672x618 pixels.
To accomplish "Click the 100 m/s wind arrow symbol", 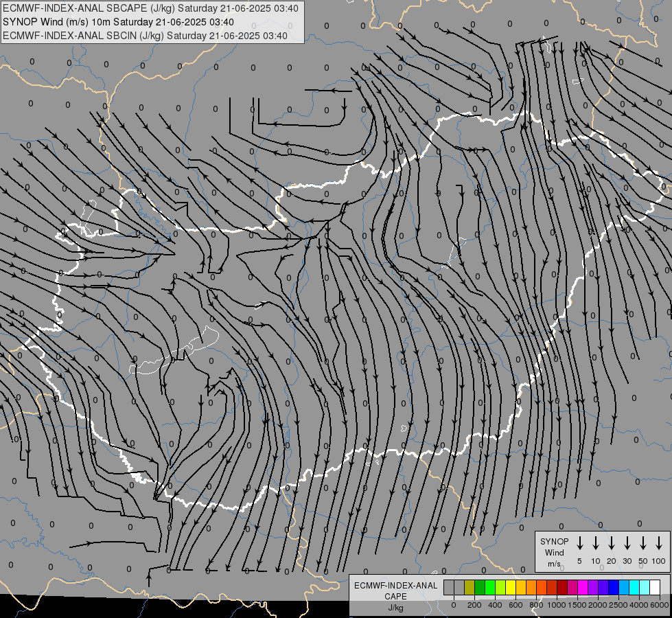I will tap(659, 543).
